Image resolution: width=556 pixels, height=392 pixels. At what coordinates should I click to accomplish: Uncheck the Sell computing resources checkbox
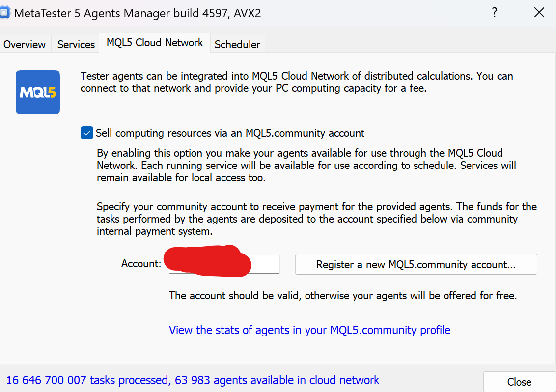[87, 133]
